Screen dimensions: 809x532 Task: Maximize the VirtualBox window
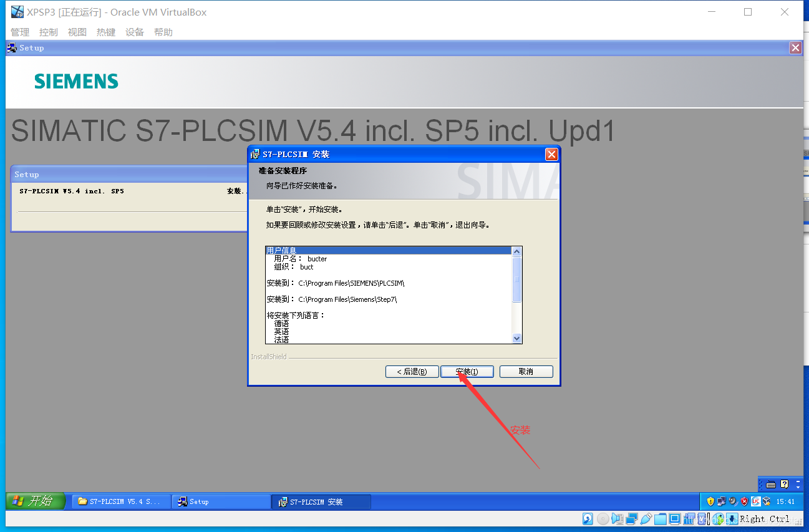tap(748, 12)
